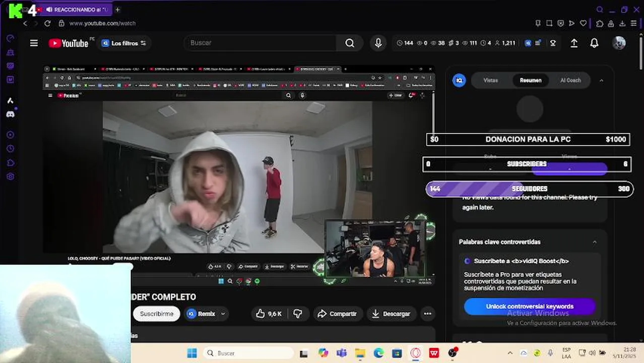Screen dimensions: 644x363
Task: Switch to the vidIQ Resumen tab
Action: tap(531, 80)
